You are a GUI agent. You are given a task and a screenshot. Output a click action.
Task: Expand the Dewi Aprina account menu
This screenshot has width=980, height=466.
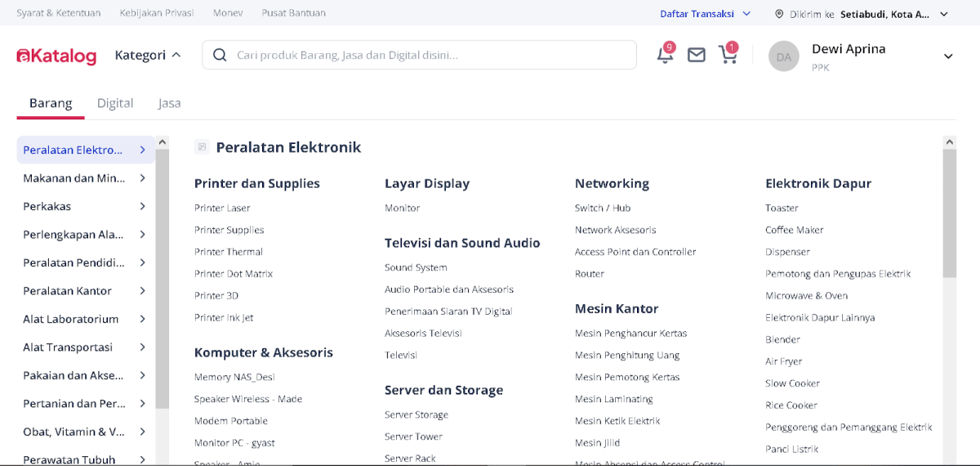[948, 56]
